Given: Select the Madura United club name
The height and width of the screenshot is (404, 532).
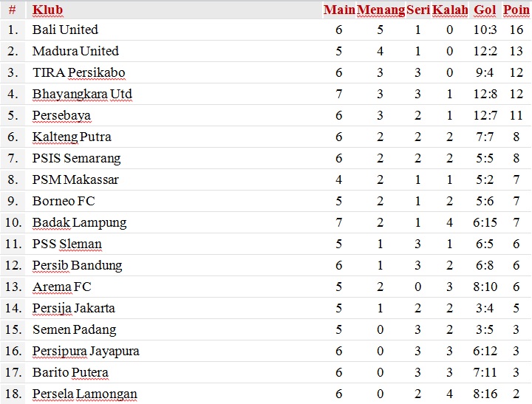Looking at the screenshot, I should [x=75, y=51].
